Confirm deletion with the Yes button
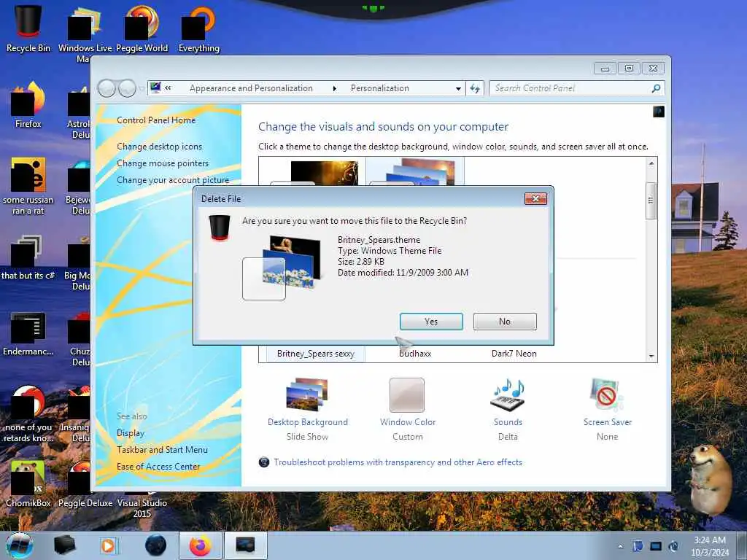 pyautogui.click(x=431, y=322)
